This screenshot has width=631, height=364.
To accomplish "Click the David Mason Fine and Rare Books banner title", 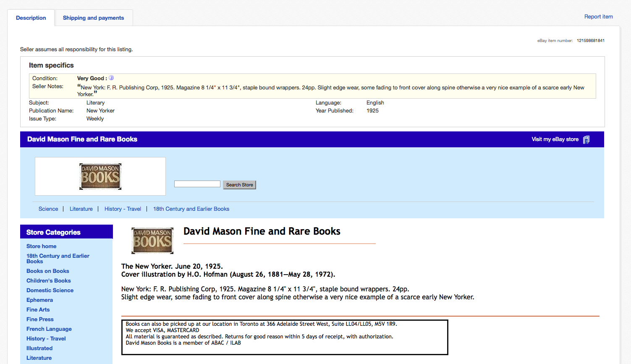I will coord(82,139).
